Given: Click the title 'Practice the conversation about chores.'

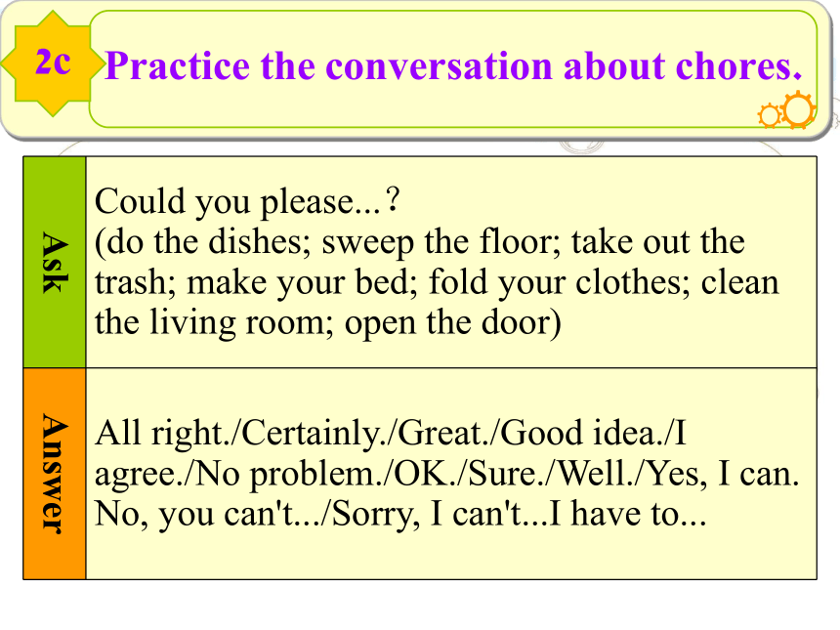Looking at the screenshot, I should pyautogui.click(x=453, y=66).
